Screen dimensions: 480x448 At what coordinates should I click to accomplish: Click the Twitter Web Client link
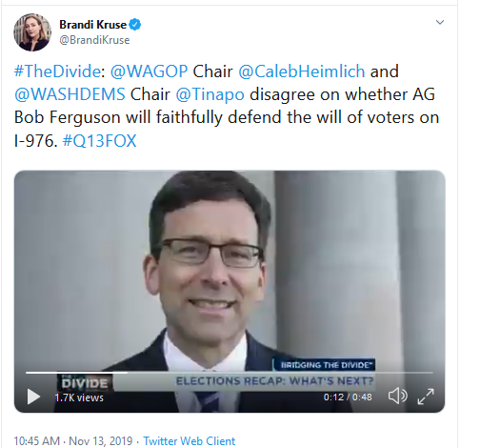click(x=190, y=441)
